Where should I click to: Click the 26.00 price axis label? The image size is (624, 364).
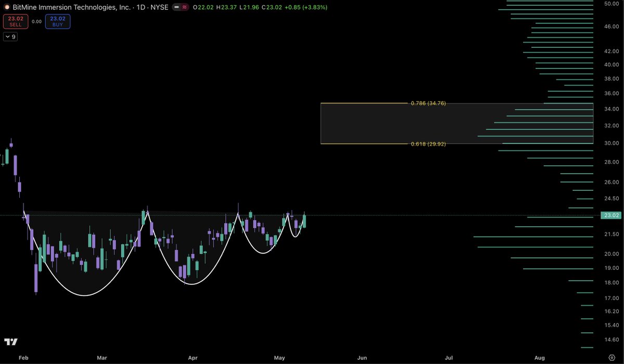click(x=612, y=182)
